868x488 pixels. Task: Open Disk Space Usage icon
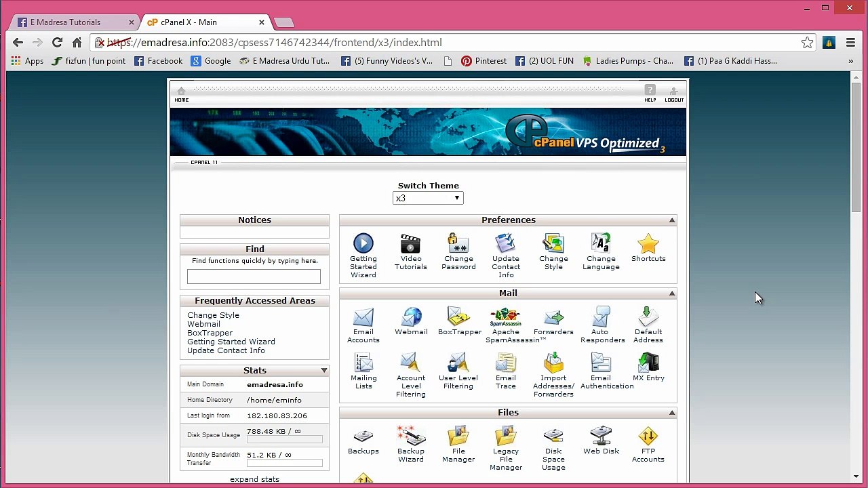553,436
